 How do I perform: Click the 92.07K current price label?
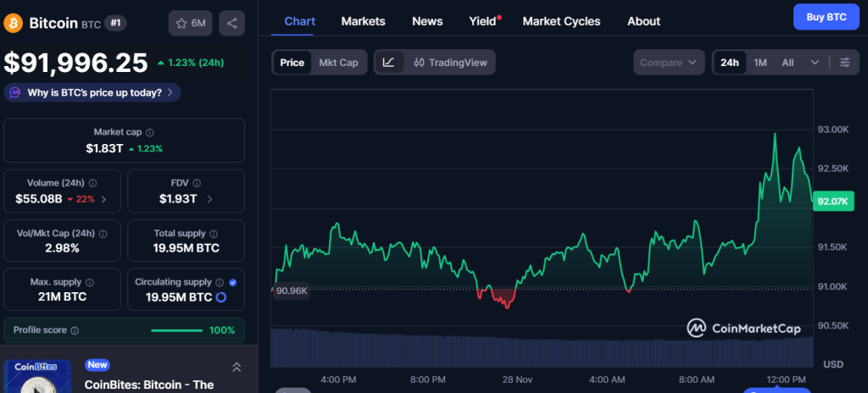tap(832, 202)
